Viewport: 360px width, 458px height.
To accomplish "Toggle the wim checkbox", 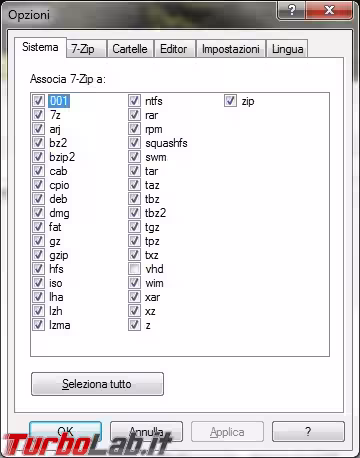I will 134,283.
